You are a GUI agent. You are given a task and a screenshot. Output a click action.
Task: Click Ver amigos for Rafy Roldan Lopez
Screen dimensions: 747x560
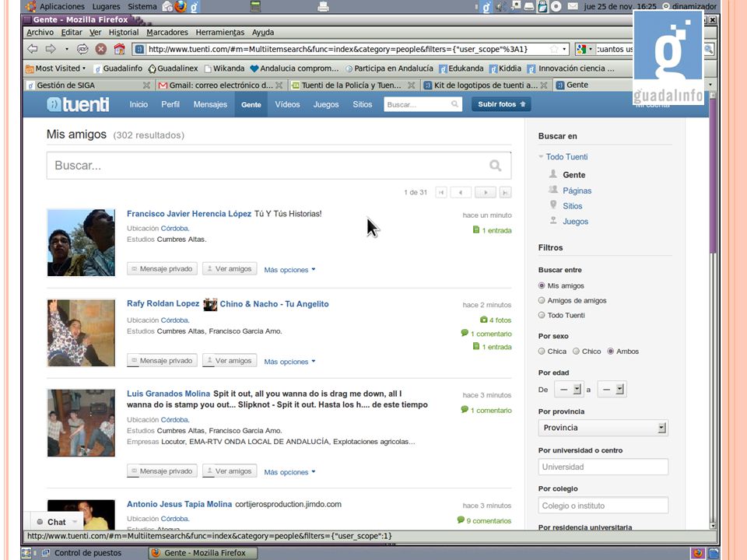pos(230,360)
